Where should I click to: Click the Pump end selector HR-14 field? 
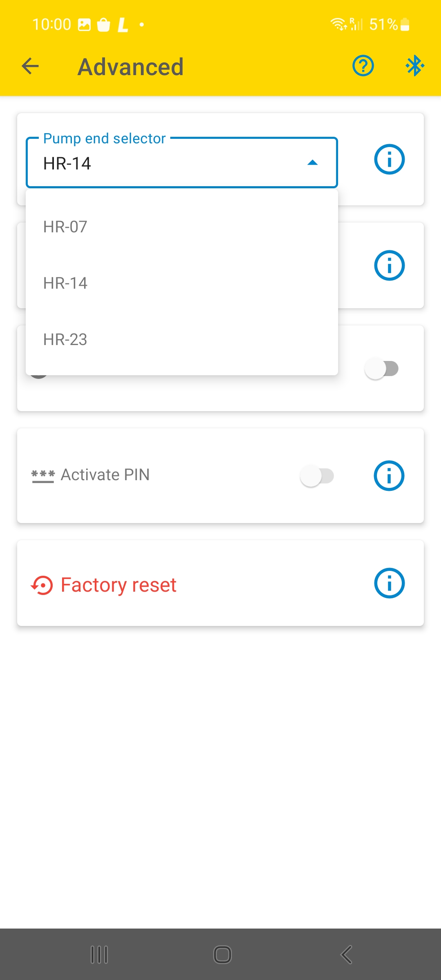click(x=182, y=163)
